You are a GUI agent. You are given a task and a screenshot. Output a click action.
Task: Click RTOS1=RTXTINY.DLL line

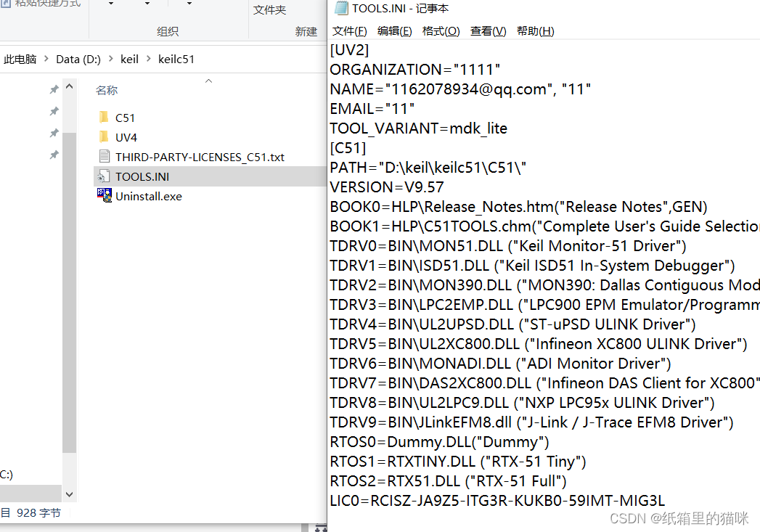pyautogui.click(x=458, y=462)
